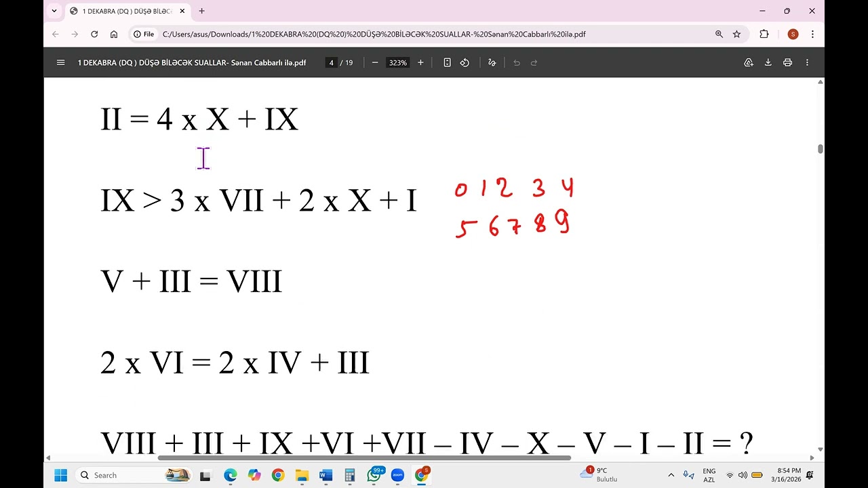Reload the current page
This screenshot has width=868, height=488.
click(x=94, y=34)
